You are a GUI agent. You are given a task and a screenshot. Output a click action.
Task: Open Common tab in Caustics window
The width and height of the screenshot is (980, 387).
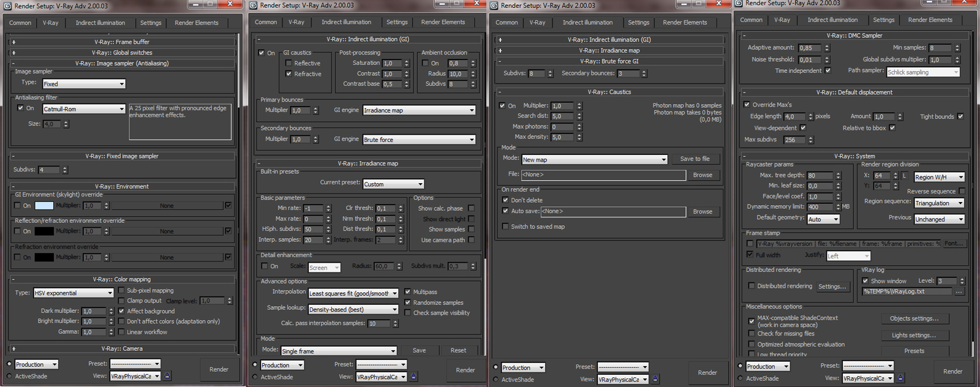[x=507, y=23]
